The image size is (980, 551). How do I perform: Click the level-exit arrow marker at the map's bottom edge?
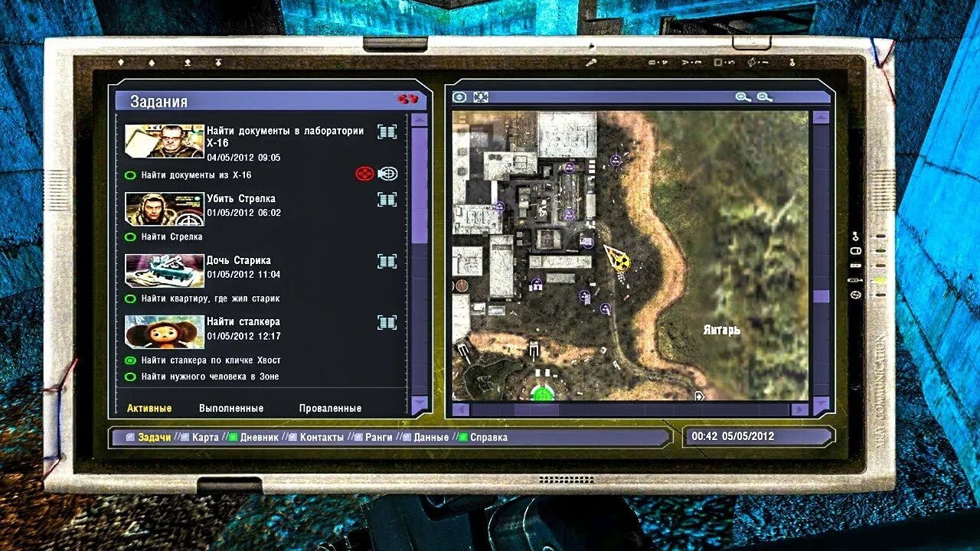pos(699,396)
